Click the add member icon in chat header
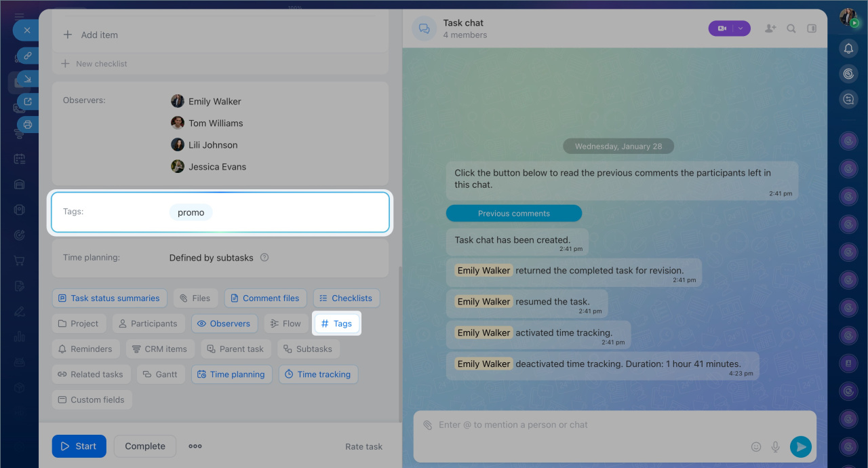 coord(770,28)
